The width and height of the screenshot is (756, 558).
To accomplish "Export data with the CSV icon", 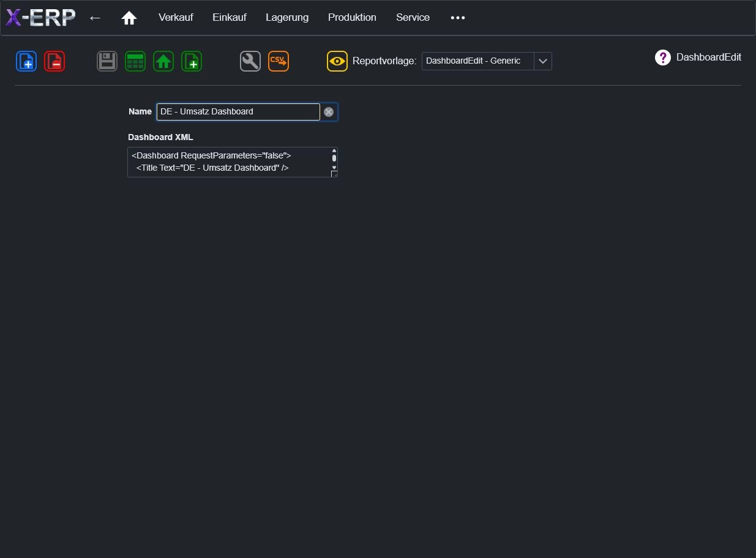I will pos(279,61).
